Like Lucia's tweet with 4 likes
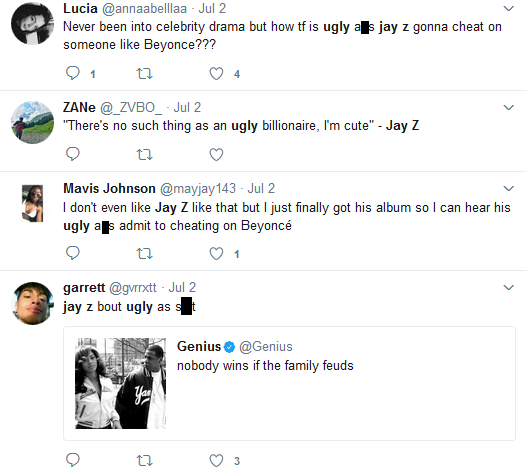The height and width of the screenshot is (474, 527). point(216,74)
